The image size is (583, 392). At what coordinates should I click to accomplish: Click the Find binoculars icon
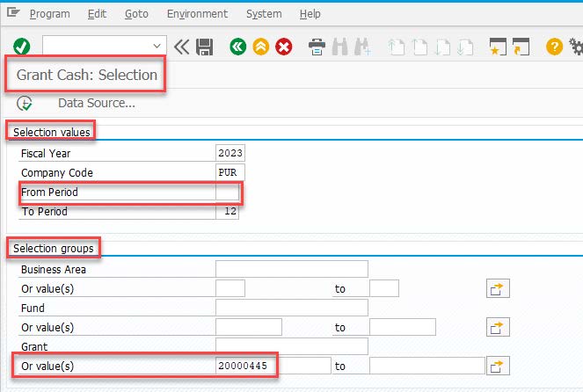(339, 47)
